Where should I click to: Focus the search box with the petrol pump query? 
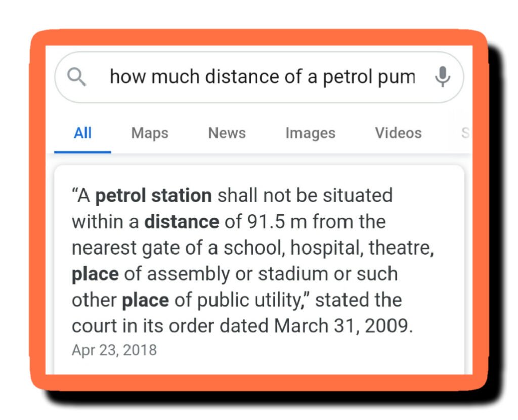pyautogui.click(x=262, y=77)
